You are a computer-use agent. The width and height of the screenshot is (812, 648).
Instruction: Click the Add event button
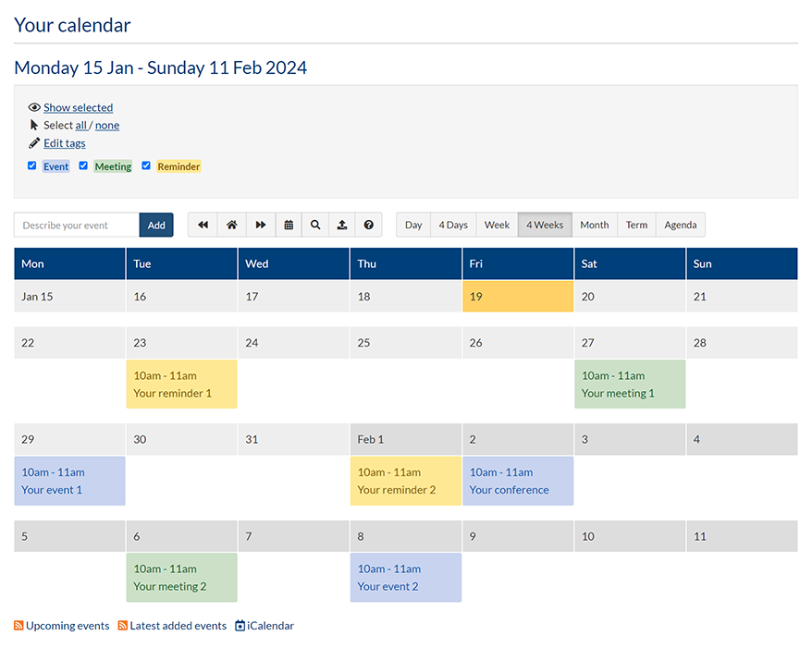[x=156, y=225]
